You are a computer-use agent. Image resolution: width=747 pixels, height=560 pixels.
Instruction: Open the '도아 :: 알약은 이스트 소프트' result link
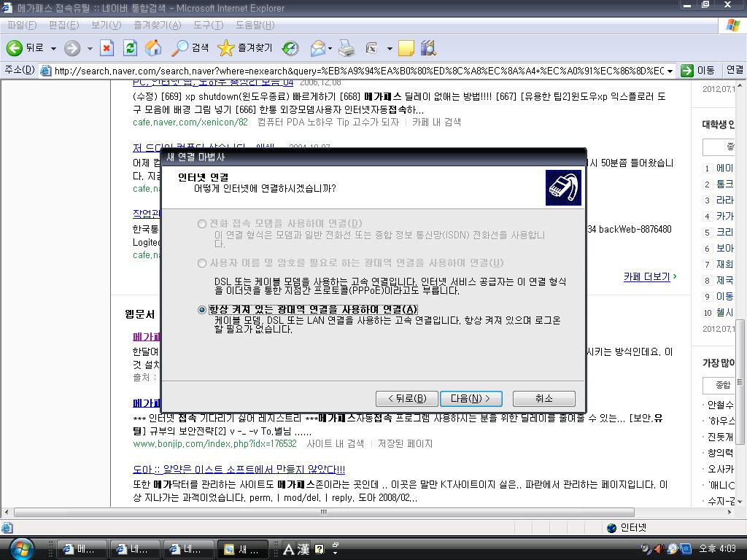pyautogui.click(x=239, y=470)
